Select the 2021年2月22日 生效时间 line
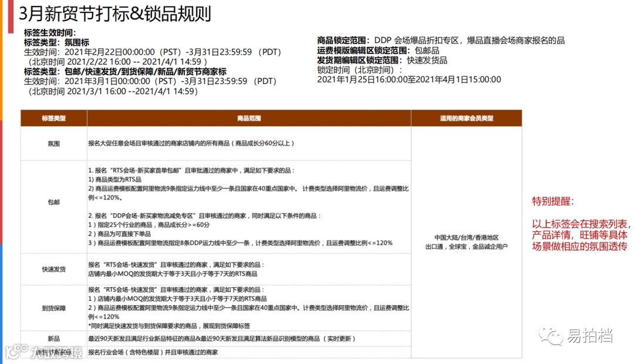 point(153,52)
